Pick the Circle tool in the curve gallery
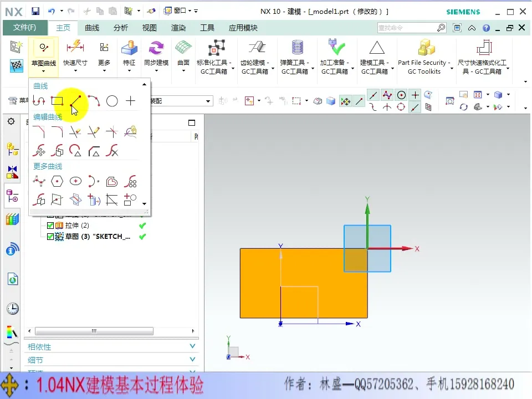This screenshot has height=399, width=532. [112, 101]
